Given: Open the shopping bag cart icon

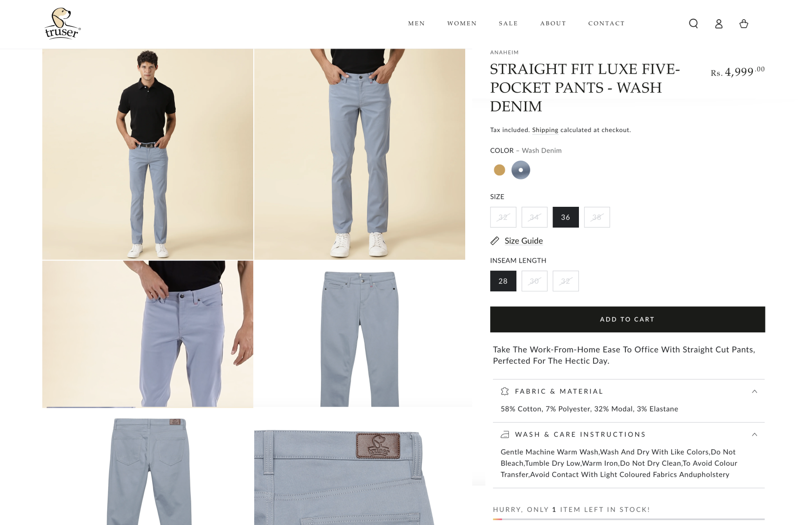Looking at the screenshot, I should click(x=743, y=24).
